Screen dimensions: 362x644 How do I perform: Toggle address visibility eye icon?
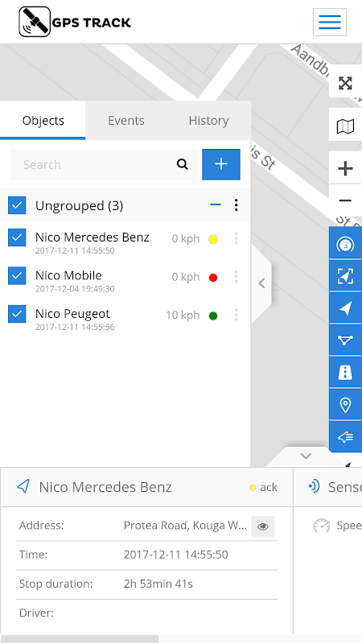[x=263, y=526]
